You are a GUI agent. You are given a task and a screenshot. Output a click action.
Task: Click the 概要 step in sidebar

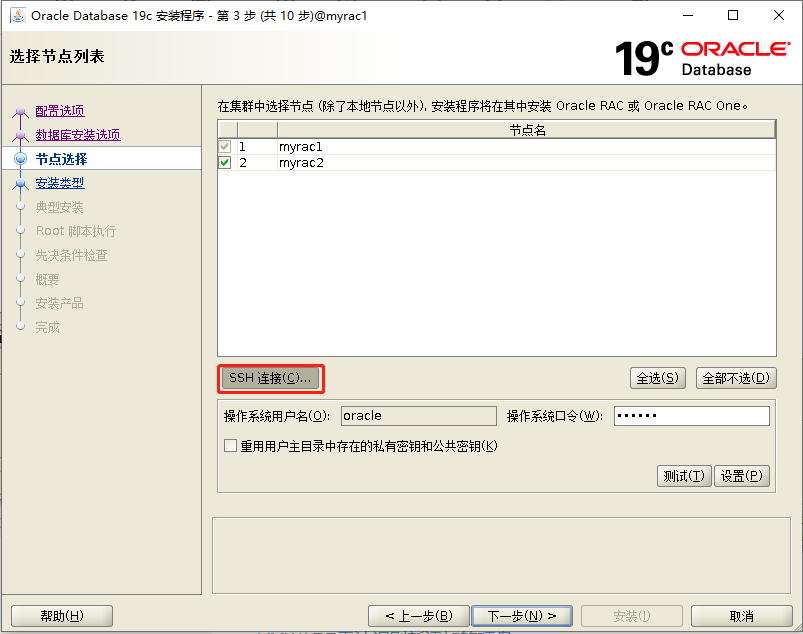click(48, 279)
